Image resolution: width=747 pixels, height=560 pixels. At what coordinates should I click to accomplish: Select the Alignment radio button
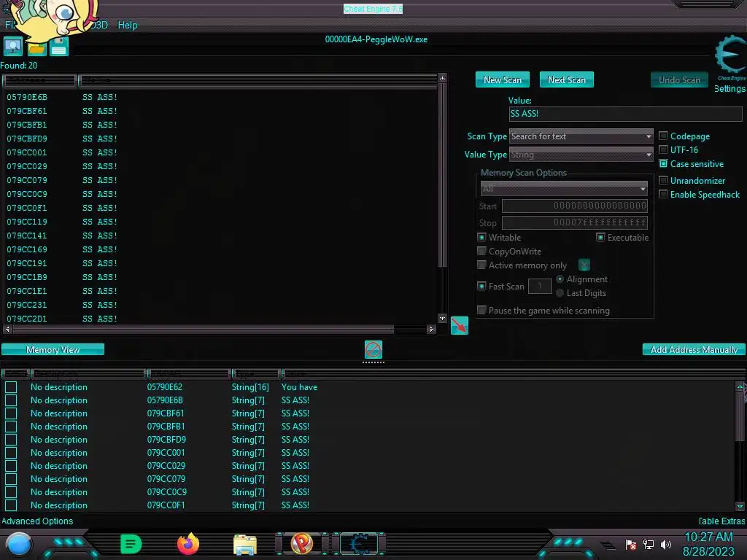click(560, 279)
